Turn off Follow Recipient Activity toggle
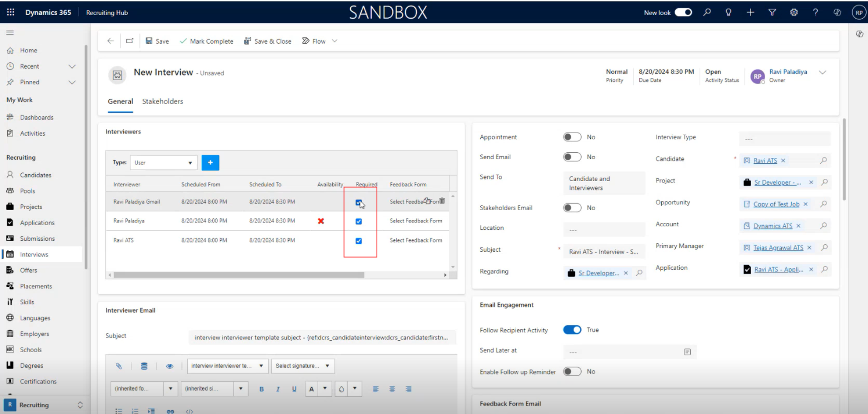868x414 pixels. 572,330
